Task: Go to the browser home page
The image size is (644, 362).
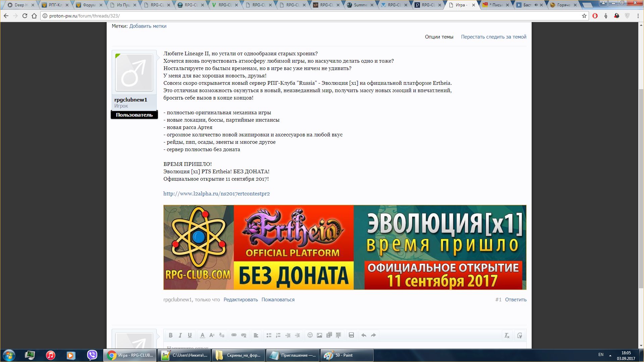Action: pos(34,16)
